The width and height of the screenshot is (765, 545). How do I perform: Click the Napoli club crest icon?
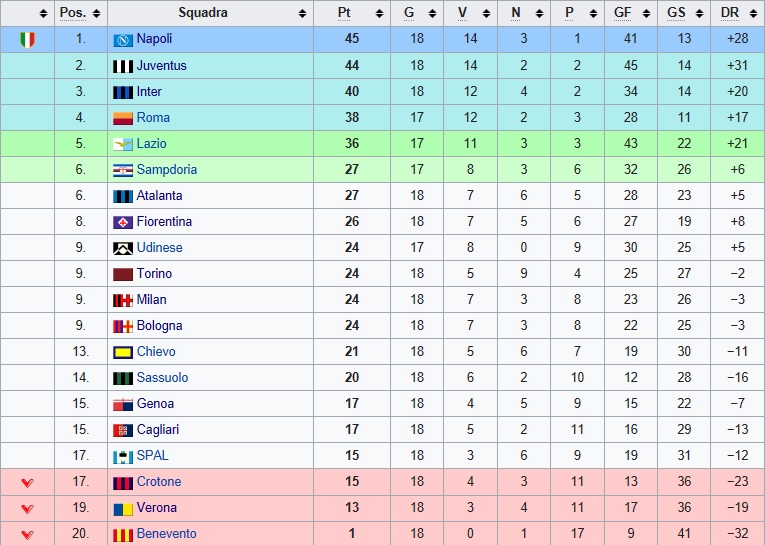pyautogui.click(x=123, y=40)
